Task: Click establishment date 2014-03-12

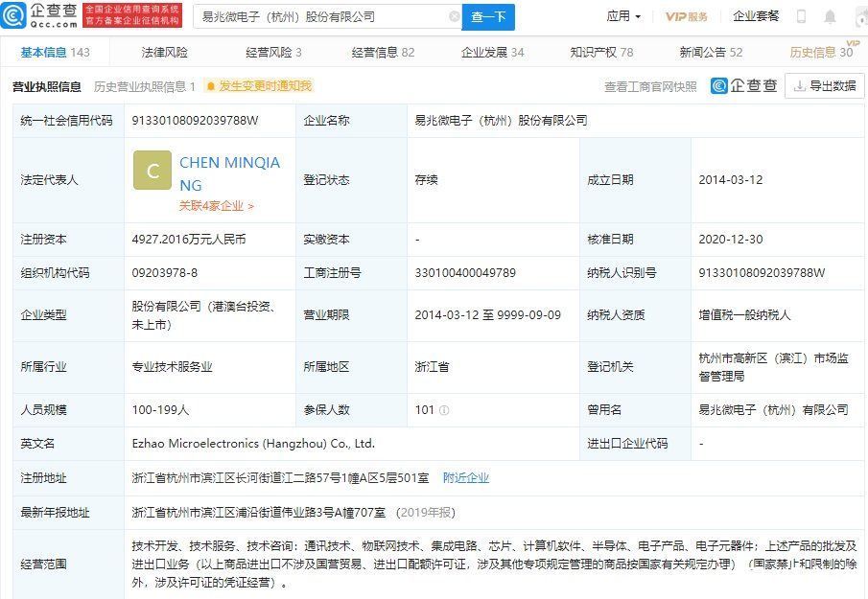Action: pos(731,180)
